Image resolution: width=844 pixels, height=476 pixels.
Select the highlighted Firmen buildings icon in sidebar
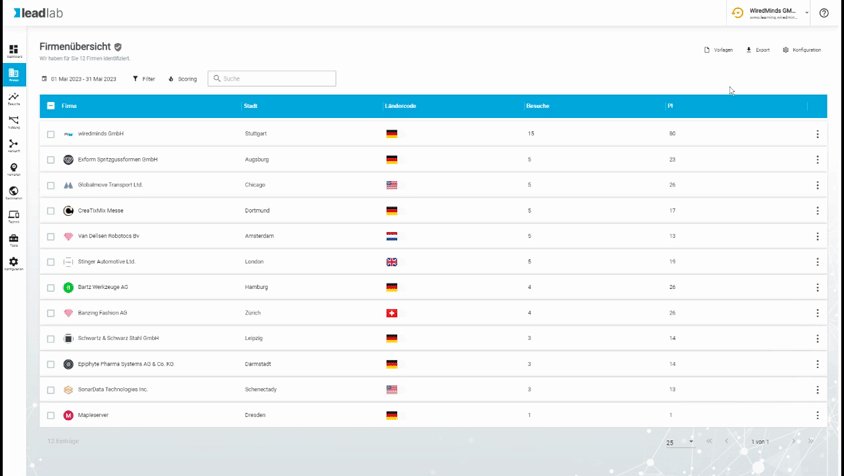[14, 74]
